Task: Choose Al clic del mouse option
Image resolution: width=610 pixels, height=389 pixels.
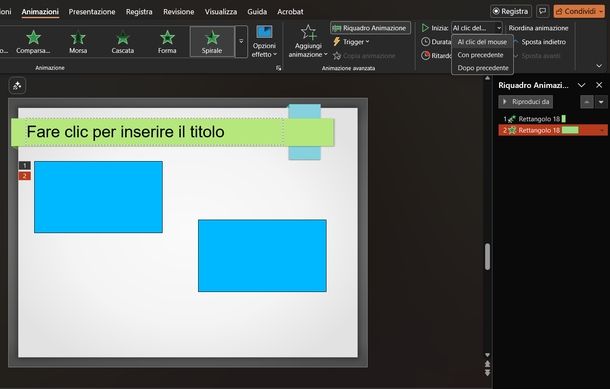Action: click(x=482, y=42)
